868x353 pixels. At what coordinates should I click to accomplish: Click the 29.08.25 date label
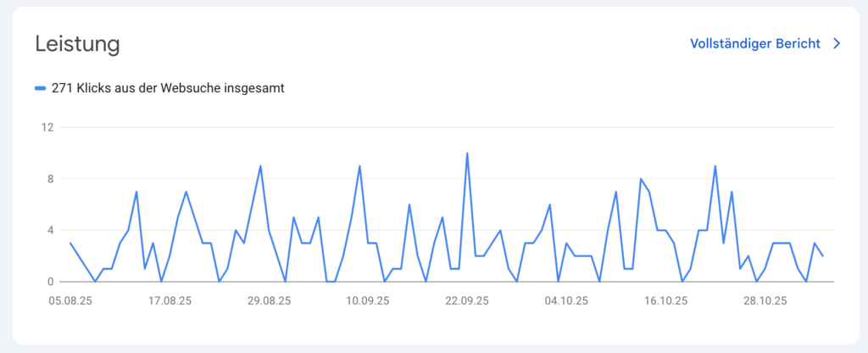point(268,300)
